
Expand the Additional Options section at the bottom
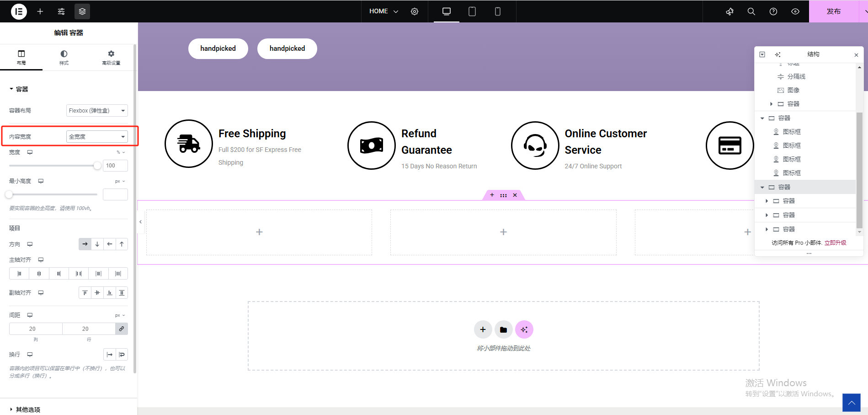(28, 410)
